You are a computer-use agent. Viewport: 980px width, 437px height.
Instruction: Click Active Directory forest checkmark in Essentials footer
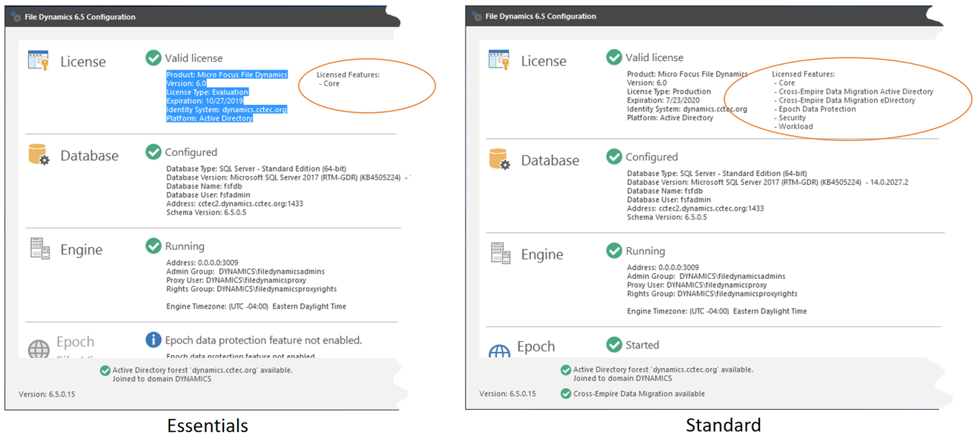(x=105, y=370)
